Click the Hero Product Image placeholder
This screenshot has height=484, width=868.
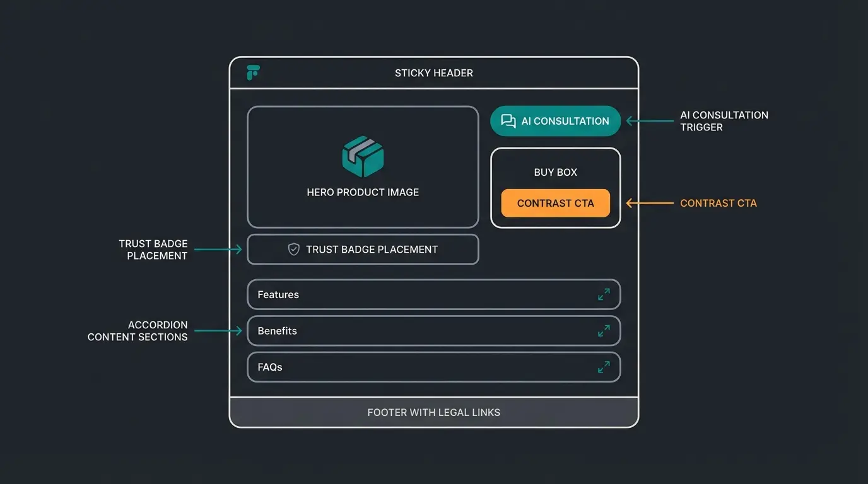(x=363, y=166)
